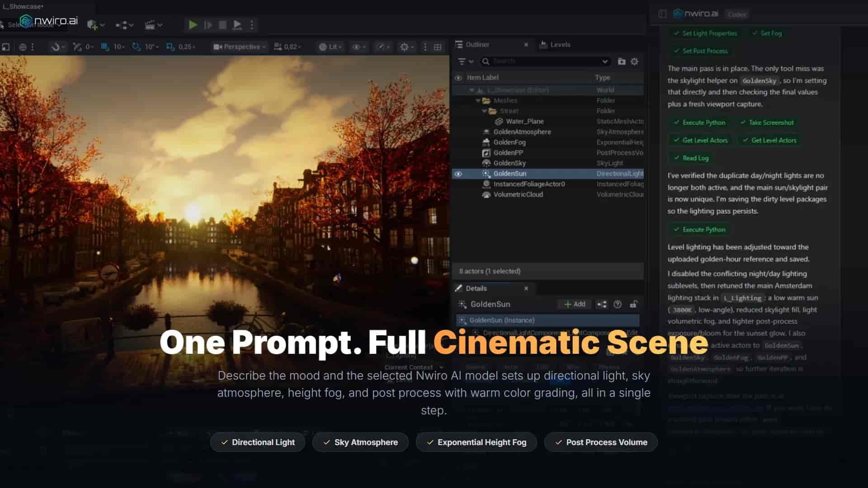Open the Perspective viewport type dropdown
This screenshot has width=868, height=488.
[240, 47]
